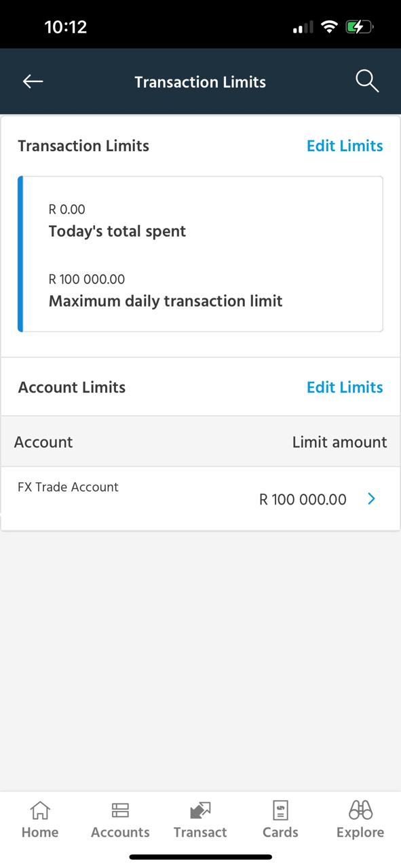
Task: Edit Limits for Account Limits section
Action: 345,387
